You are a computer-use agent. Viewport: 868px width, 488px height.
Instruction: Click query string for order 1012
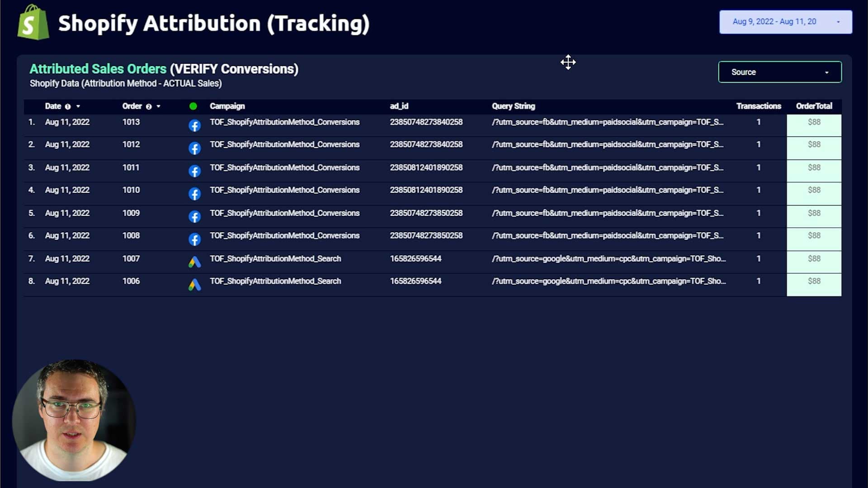coord(608,145)
